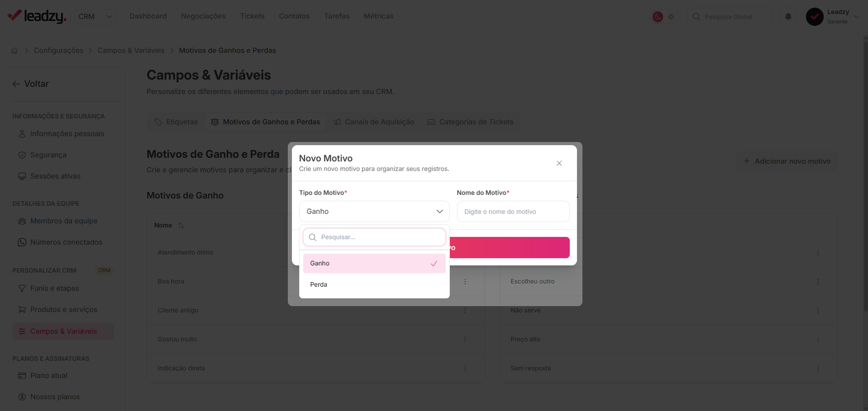Click the pink submit button in dialog
The image size is (868, 411).
point(510,248)
